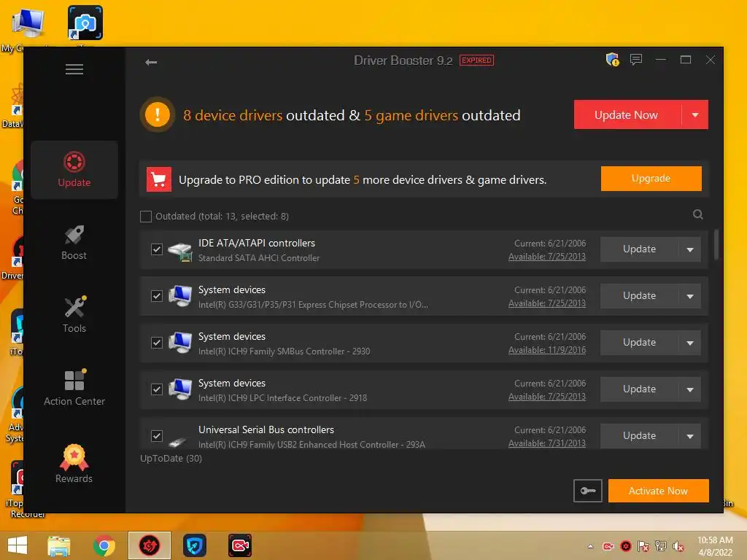Open the feedback chat bubble icon

point(636,60)
